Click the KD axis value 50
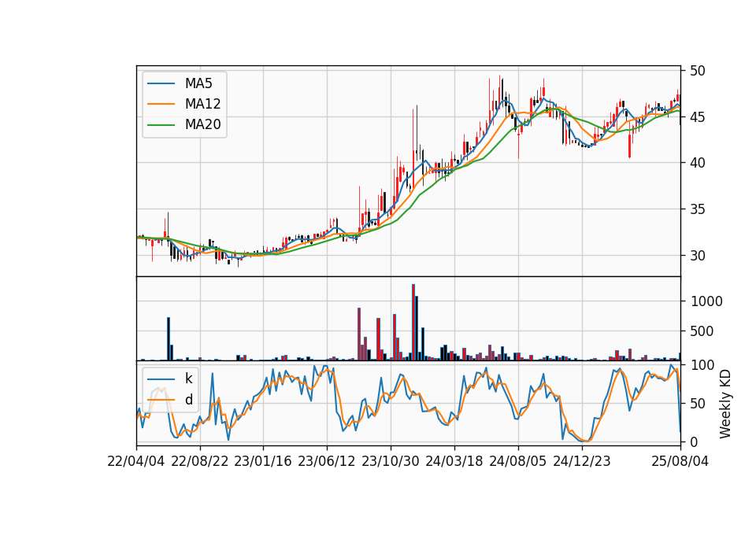This screenshot has height=543, width=756. point(699,403)
